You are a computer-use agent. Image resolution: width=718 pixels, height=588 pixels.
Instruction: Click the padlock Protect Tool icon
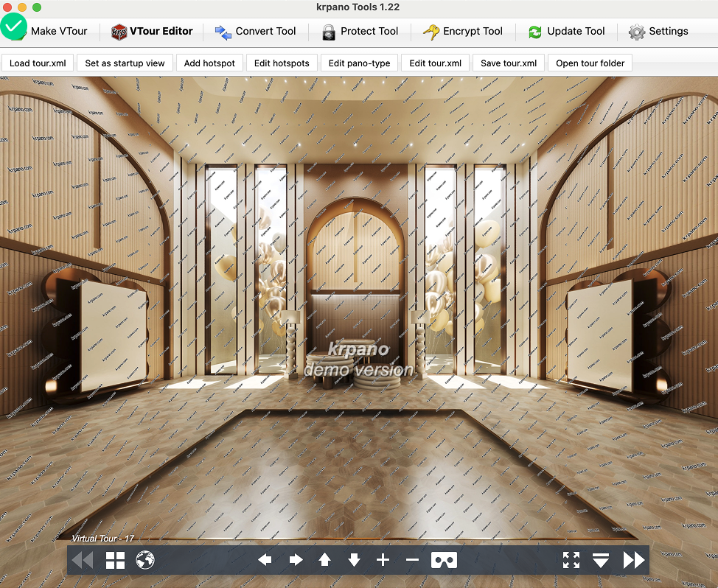point(328,32)
